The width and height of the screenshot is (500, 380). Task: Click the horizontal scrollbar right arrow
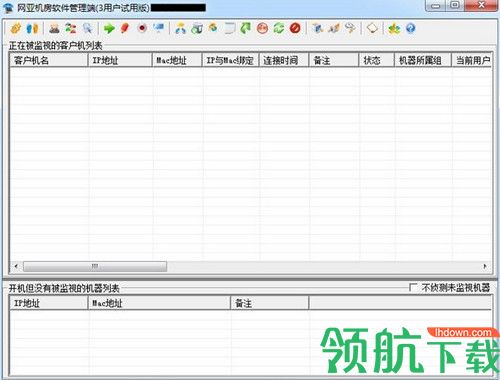pyautogui.click(x=485, y=266)
